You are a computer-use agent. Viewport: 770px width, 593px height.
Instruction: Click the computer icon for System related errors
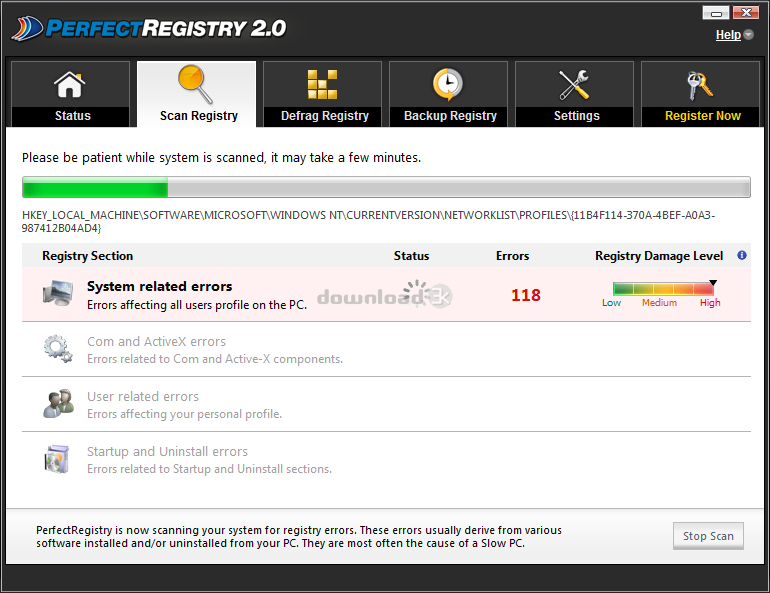tap(57, 294)
